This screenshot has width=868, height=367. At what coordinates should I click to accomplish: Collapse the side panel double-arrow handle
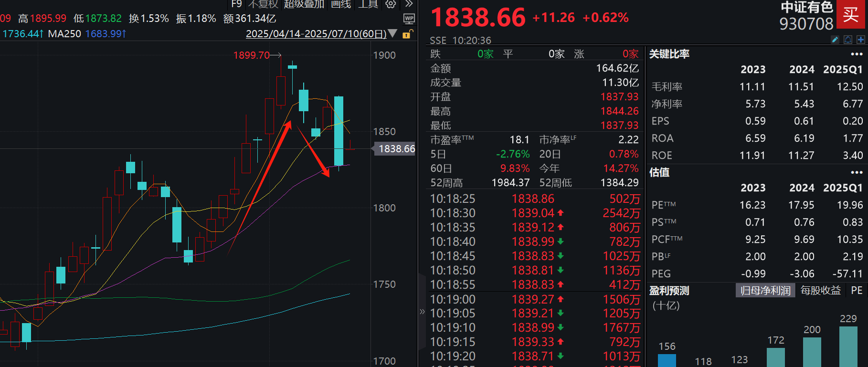click(422, 312)
